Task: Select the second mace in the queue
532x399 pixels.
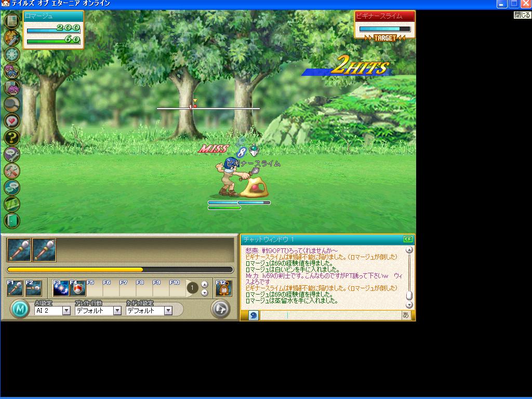Action: [x=45, y=250]
